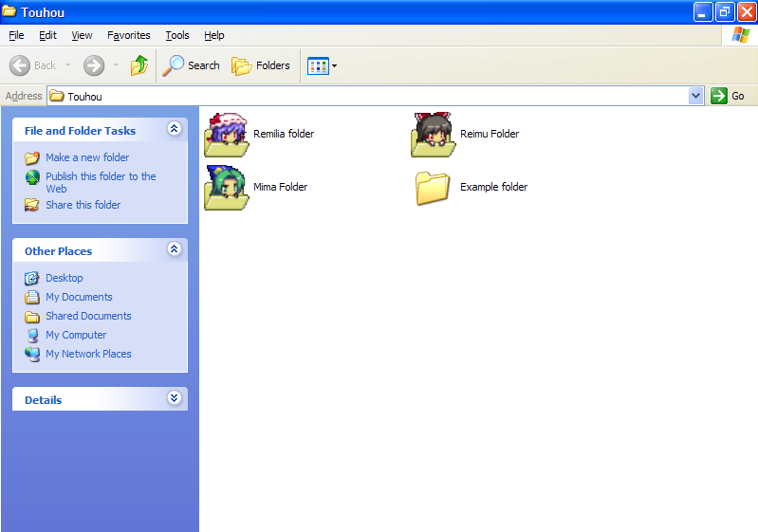Open Shared Documents link
This screenshot has height=532, width=758.
click(x=88, y=316)
